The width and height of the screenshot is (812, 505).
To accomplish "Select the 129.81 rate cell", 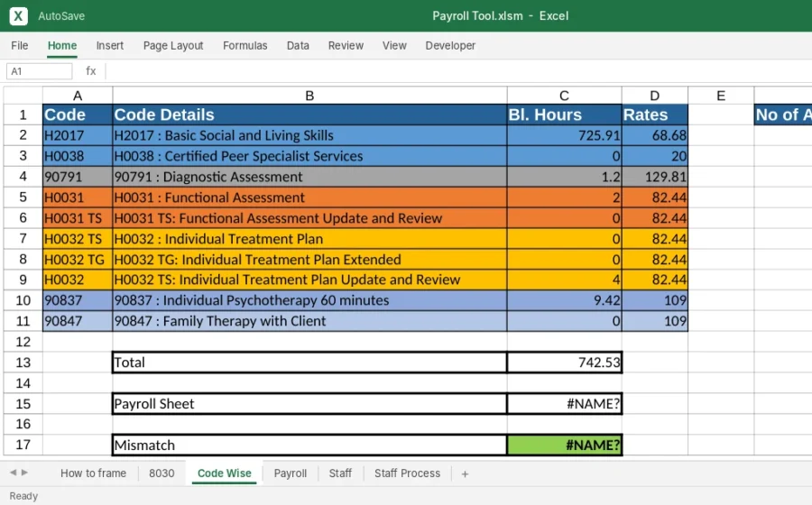I will pyautogui.click(x=655, y=177).
